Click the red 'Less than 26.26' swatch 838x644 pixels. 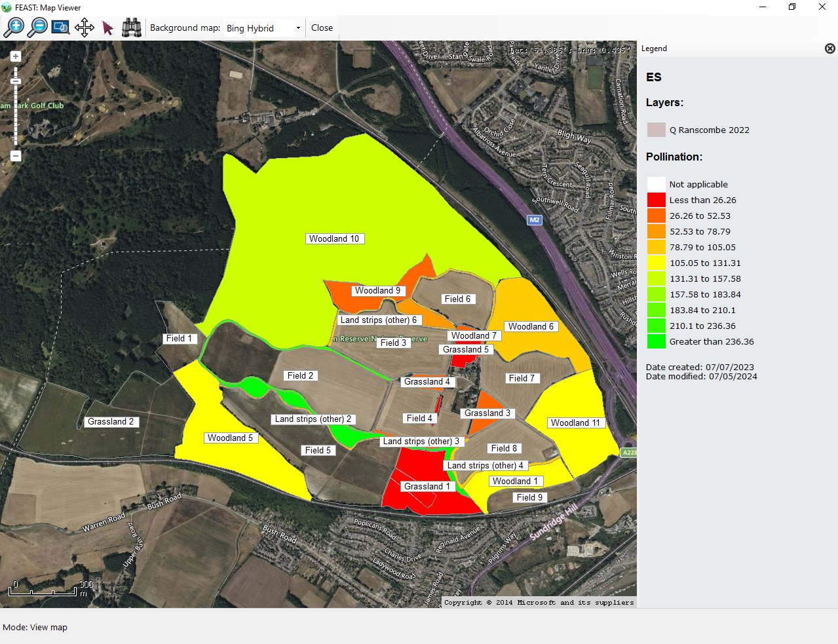click(x=656, y=200)
